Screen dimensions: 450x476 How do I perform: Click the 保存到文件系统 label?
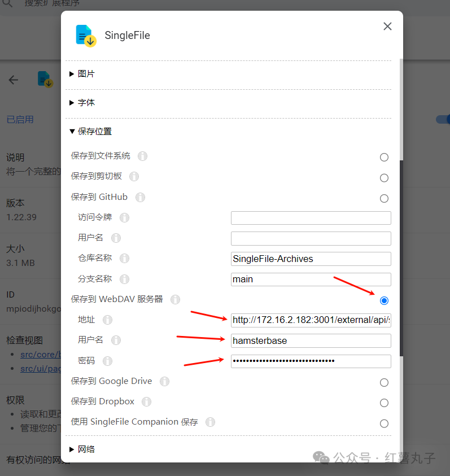click(x=101, y=156)
